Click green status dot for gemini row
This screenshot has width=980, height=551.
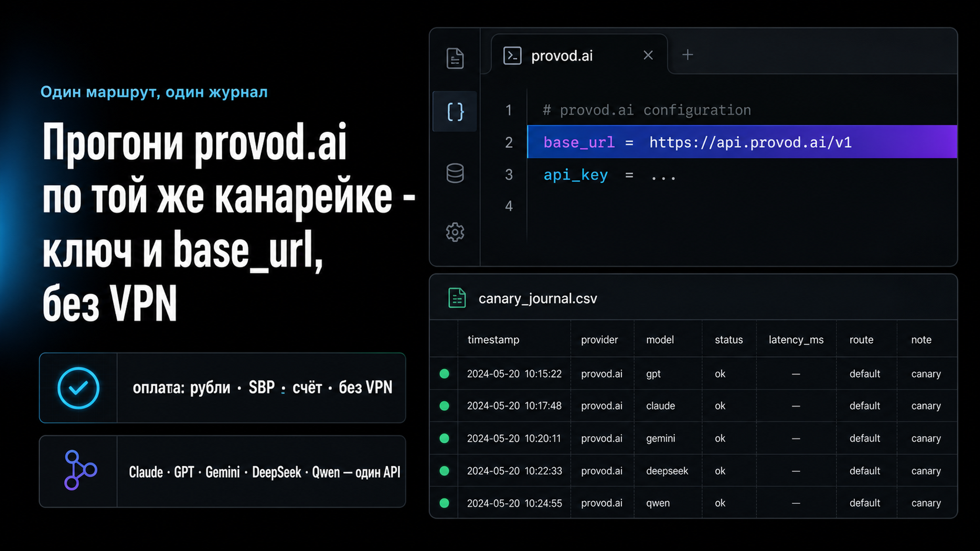444,438
